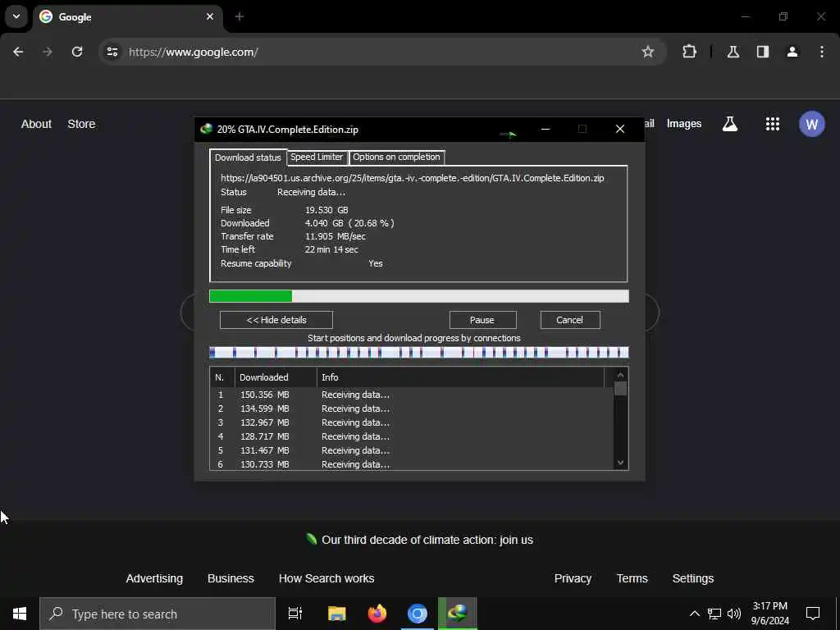Click the IDM icon in download dialog title bar

206,129
